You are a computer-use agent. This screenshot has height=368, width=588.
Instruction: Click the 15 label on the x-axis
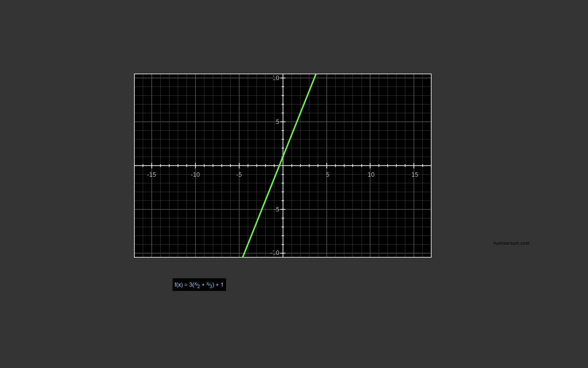tap(415, 175)
